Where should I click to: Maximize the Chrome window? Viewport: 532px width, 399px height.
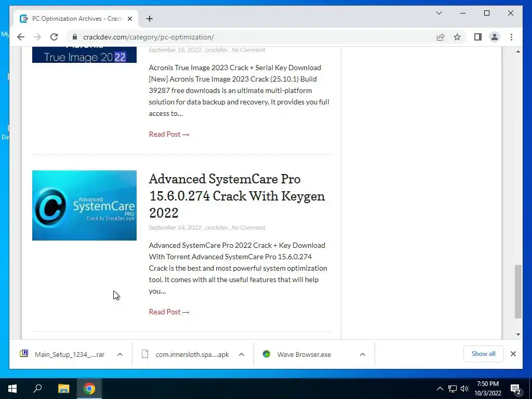(486, 13)
